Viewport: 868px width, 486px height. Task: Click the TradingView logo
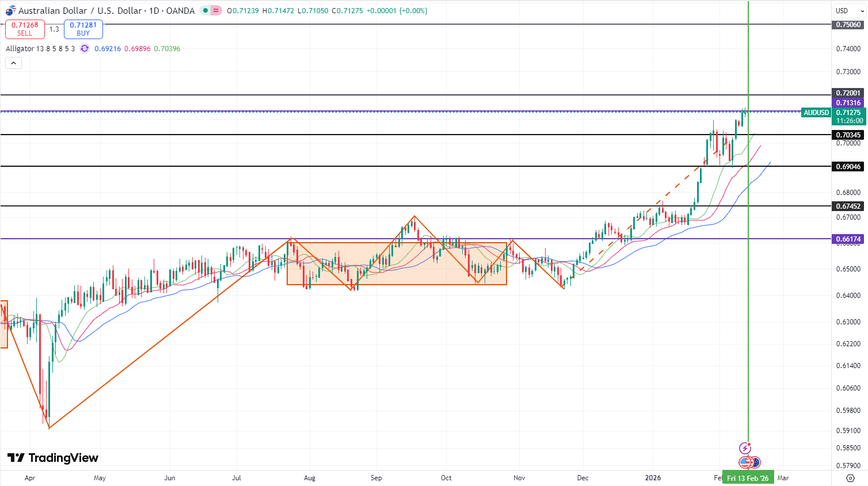(53, 458)
